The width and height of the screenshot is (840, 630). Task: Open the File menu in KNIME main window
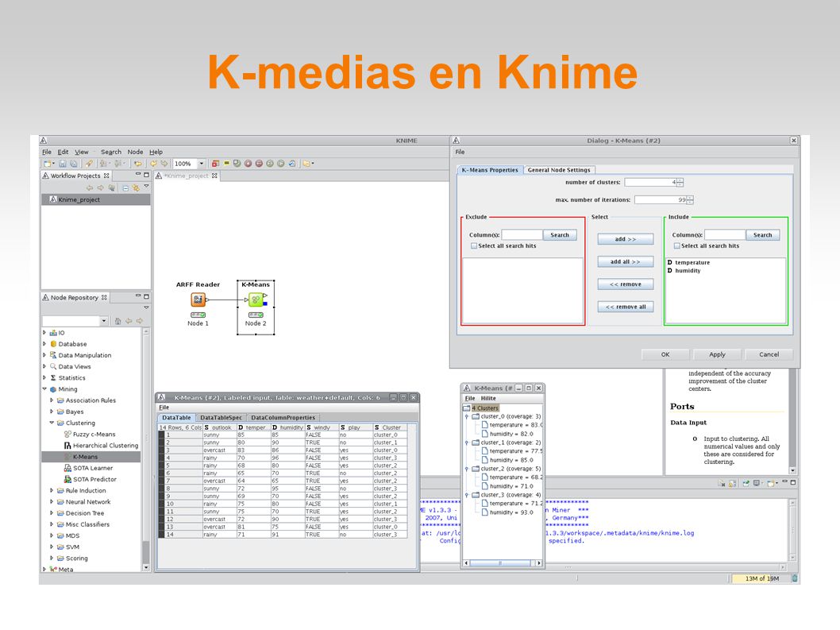pyautogui.click(x=47, y=153)
